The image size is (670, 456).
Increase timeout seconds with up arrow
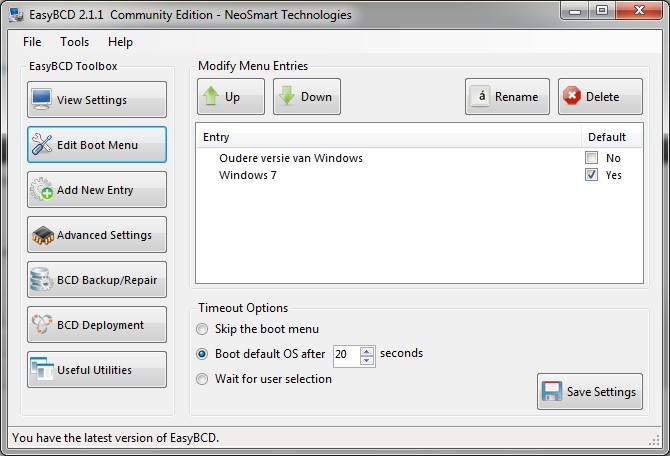tap(367, 351)
